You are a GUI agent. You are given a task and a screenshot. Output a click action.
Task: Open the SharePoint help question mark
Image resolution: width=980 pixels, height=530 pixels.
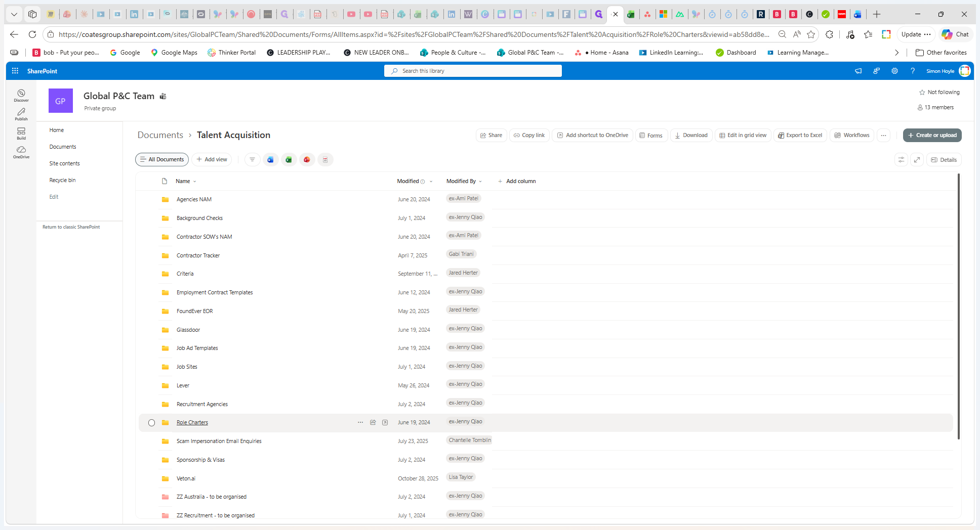[x=913, y=71]
